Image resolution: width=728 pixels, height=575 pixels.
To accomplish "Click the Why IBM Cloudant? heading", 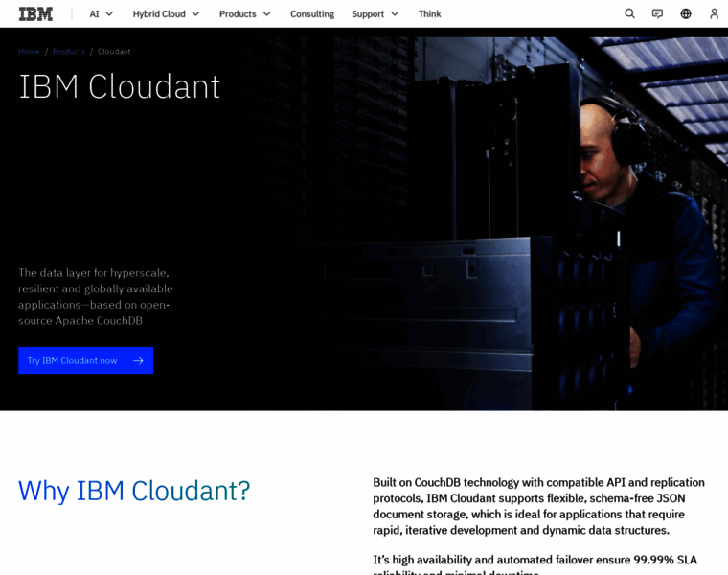I will [x=134, y=491].
